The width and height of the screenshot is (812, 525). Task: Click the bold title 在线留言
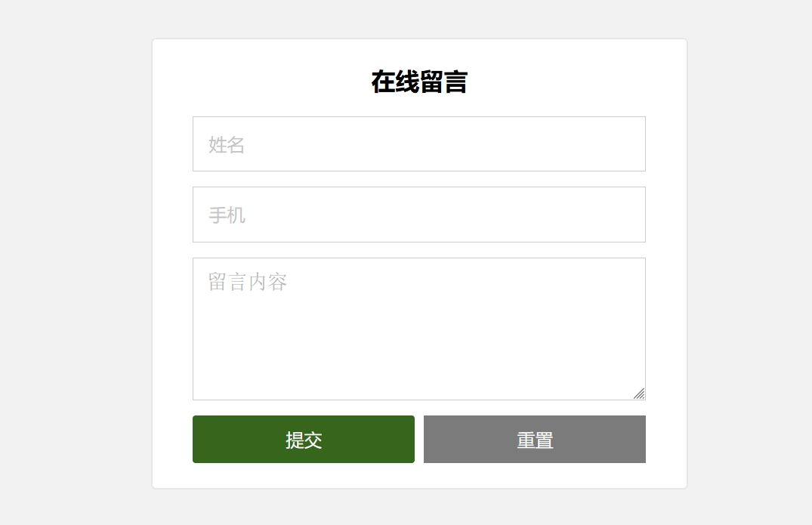coord(419,82)
